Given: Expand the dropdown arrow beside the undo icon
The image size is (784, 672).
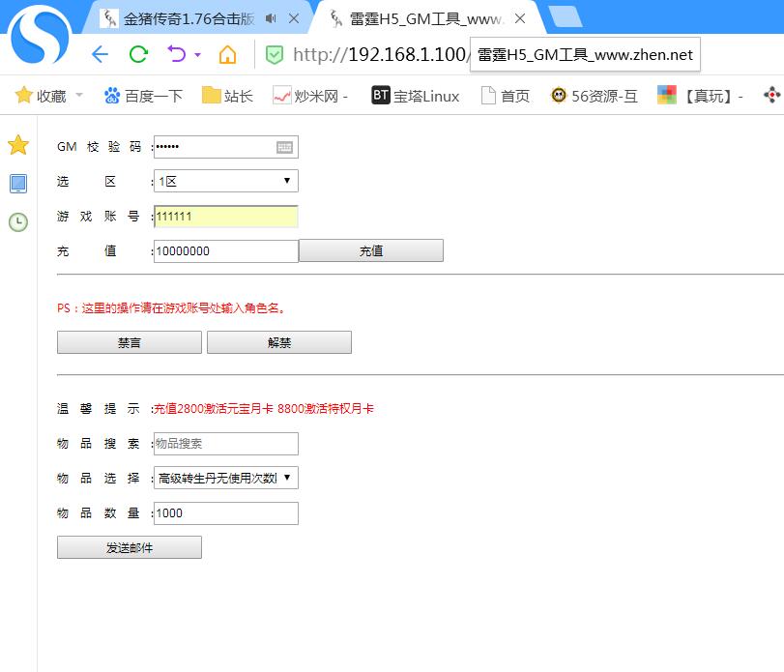Looking at the screenshot, I should [197, 55].
